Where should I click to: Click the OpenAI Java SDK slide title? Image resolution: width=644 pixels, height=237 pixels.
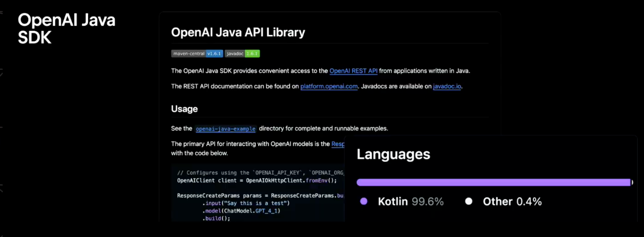tap(66, 29)
